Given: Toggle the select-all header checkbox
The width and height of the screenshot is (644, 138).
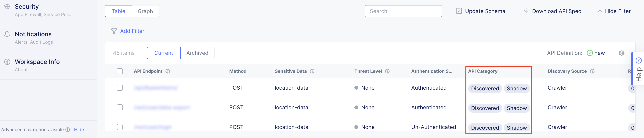Looking at the screenshot, I should 120,71.
